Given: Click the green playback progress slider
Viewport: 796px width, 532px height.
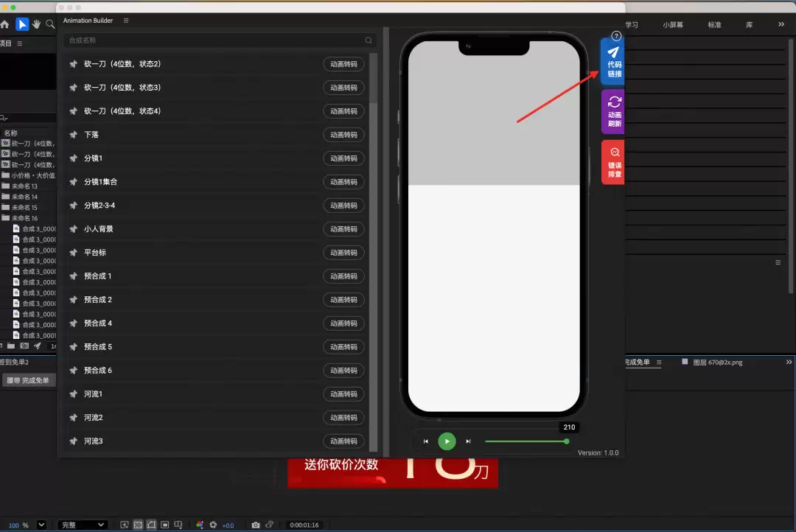Looking at the screenshot, I should click(x=526, y=441).
